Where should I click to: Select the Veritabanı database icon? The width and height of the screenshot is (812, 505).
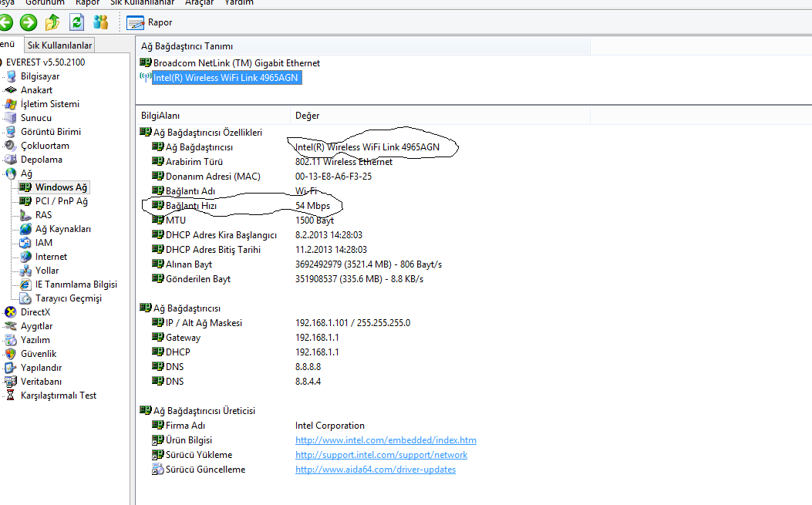[x=11, y=382]
